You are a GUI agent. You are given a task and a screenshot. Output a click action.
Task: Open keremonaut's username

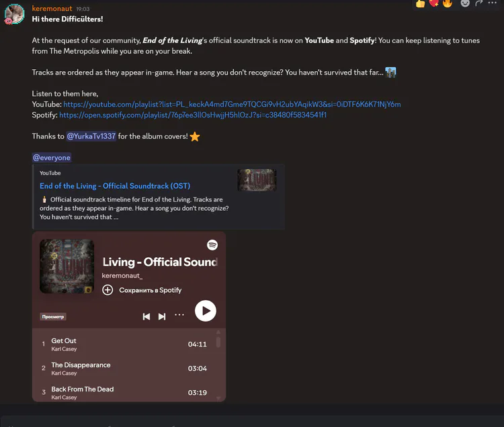click(52, 9)
